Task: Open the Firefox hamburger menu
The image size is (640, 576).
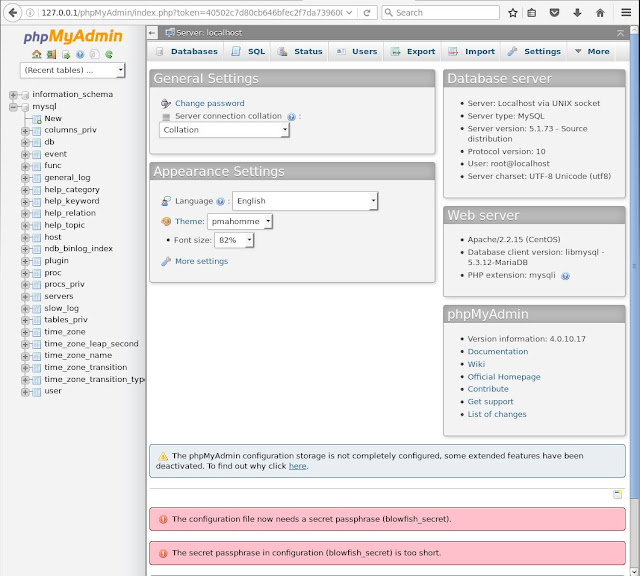Action: [626, 13]
